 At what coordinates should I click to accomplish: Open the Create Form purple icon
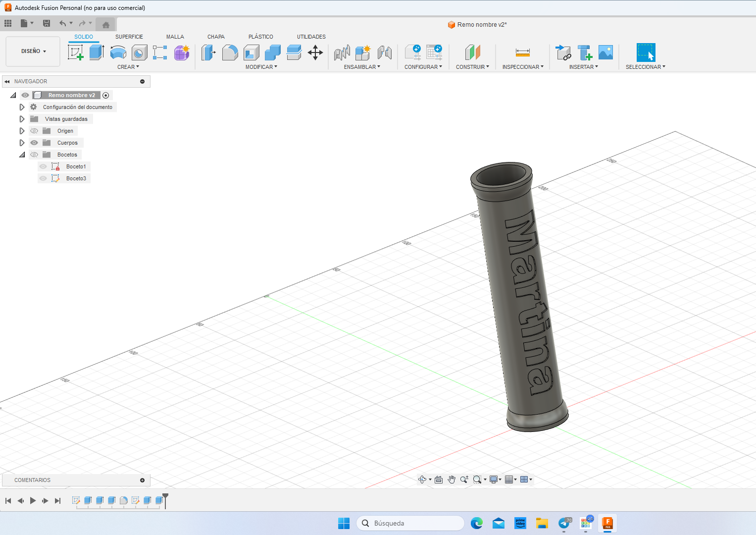[x=182, y=53]
